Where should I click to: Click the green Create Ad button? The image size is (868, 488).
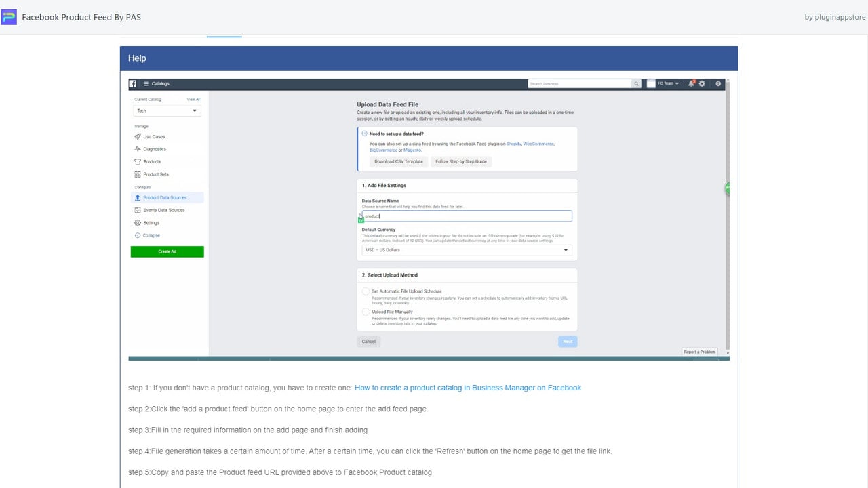click(167, 251)
